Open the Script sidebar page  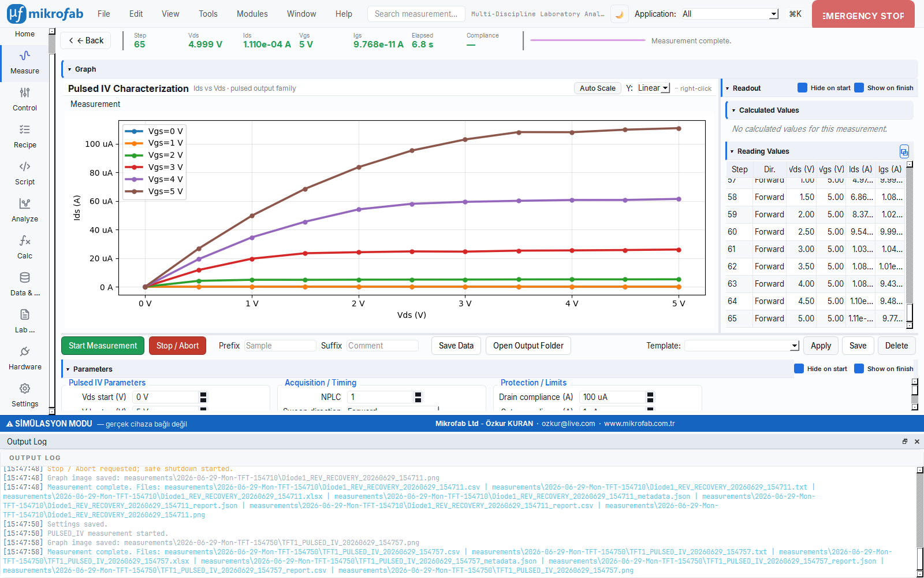pos(25,174)
